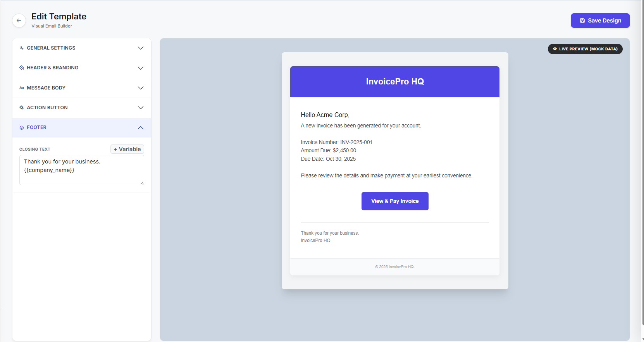Select the Footer panel in the sidebar

pyautogui.click(x=81, y=127)
